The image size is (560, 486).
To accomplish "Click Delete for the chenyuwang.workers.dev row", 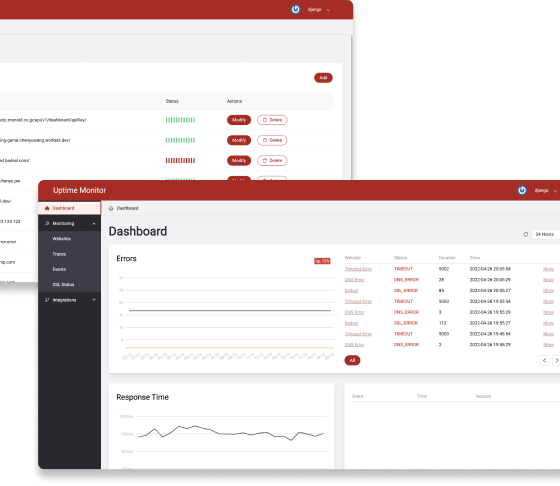I will 272,140.
